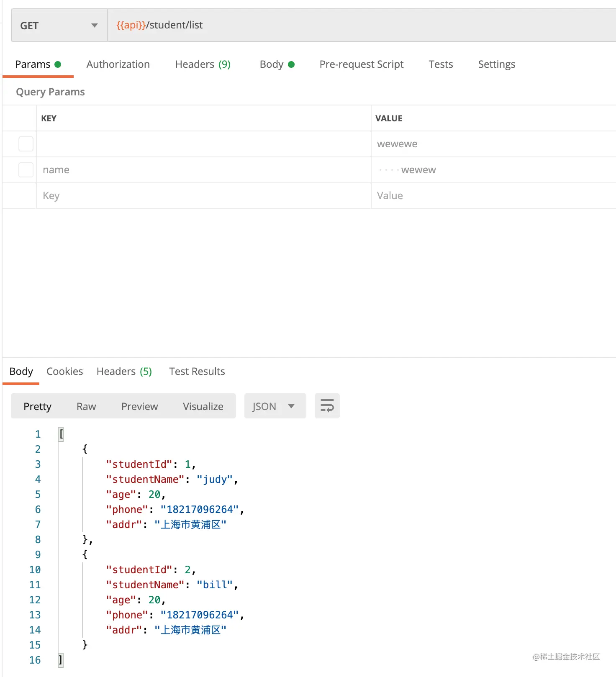The width and height of the screenshot is (616, 677).
Task: Click the VALUE column header
Action: coord(389,118)
